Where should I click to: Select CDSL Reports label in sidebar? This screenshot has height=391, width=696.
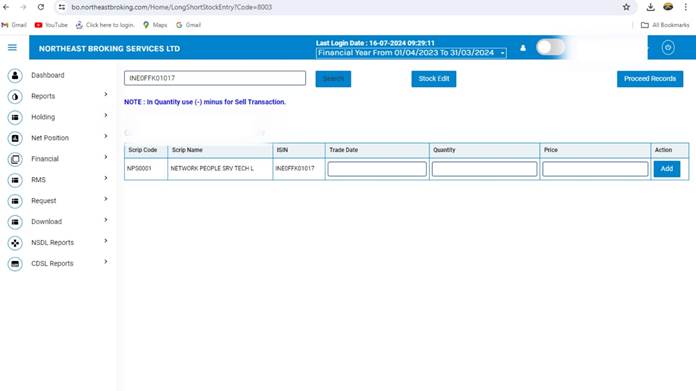pos(52,264)
